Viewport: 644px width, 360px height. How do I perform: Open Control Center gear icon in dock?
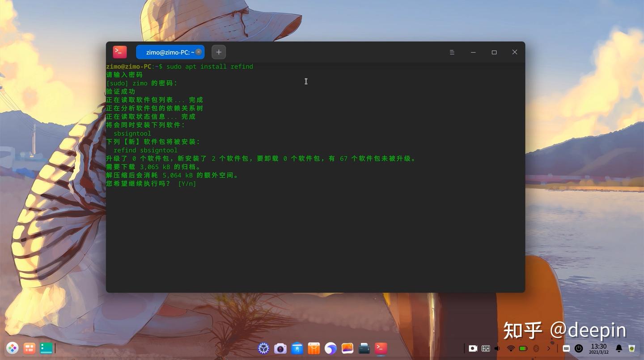tap(263, 348)
